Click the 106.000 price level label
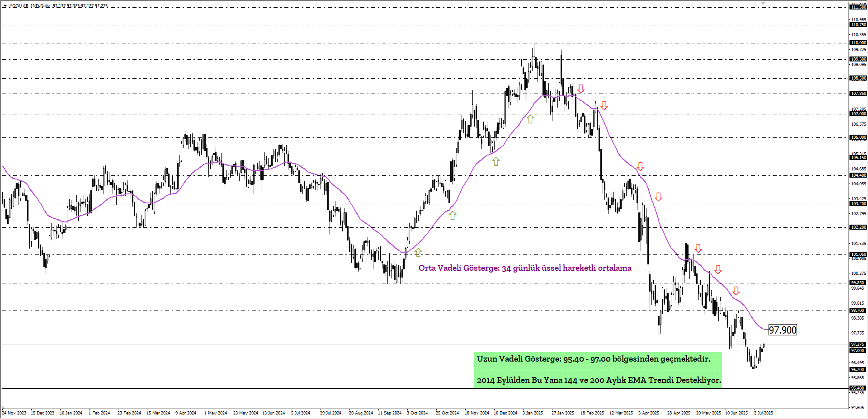 (859, 137)
